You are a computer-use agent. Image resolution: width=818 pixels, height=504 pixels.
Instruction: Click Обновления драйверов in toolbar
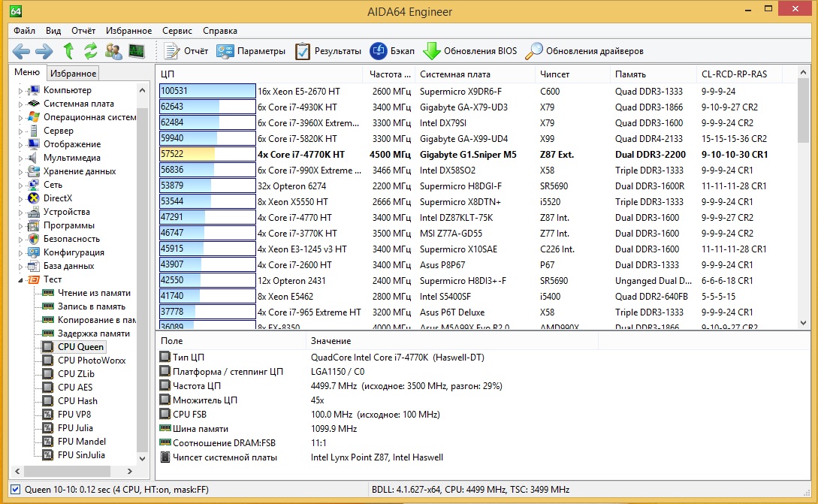point(584,51)
